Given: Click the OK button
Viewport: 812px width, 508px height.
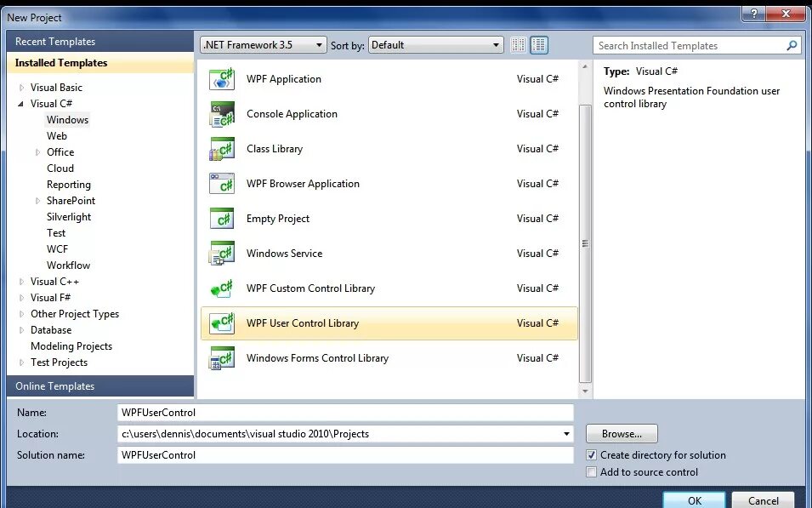Looking at the screenshot, I should pyautogui.click(x=694, y=500).
